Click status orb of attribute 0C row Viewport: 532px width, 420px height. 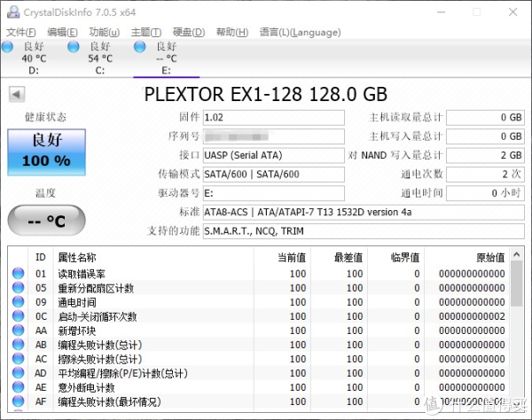pyautogui.click(x=18, y=316)
